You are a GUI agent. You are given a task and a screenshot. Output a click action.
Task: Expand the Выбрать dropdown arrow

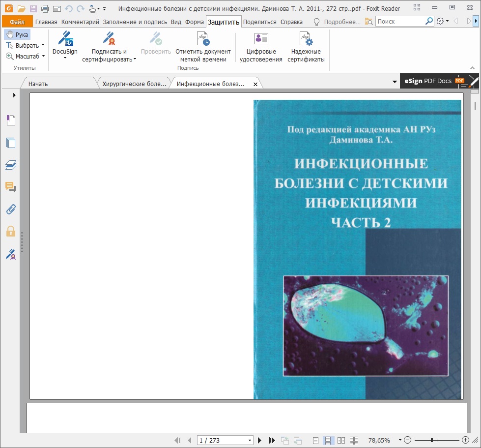click(43, 45)
